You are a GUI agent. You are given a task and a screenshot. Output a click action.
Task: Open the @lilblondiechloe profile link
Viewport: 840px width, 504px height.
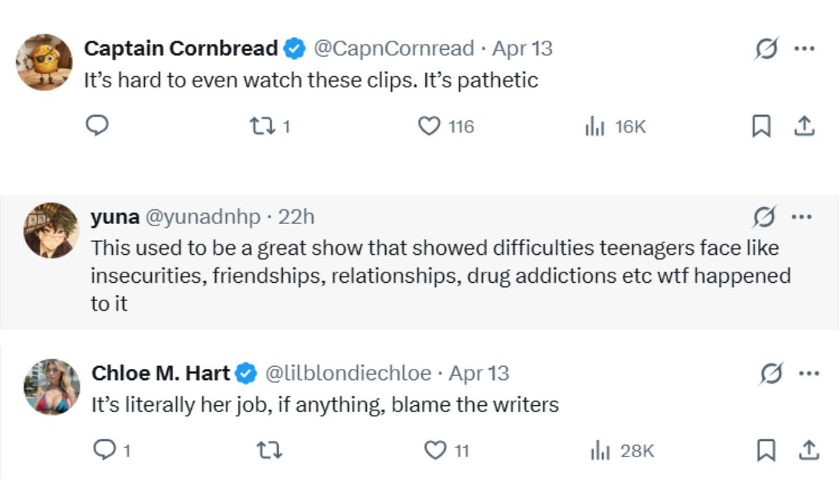pos(348,373)
